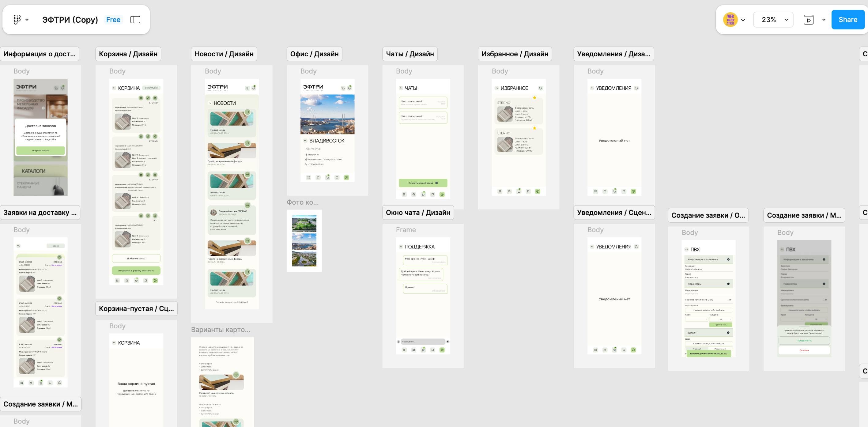Click the Очистить все cart button
Viewport: 868px width, 427px height.
pos(151,88)
